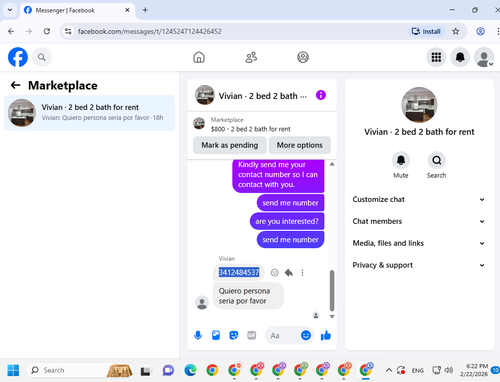
Task: Open emoji picker in message box
Action: pyautogui.click(x=306, y=335)
